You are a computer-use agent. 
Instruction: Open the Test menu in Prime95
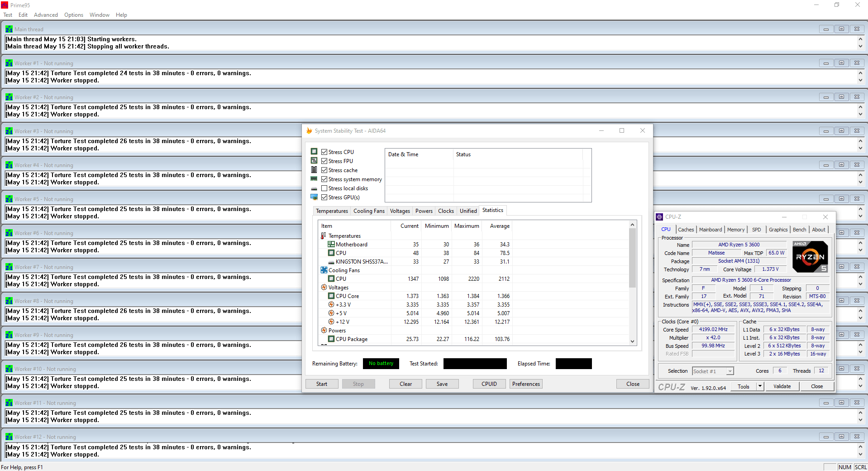[8, 15]
